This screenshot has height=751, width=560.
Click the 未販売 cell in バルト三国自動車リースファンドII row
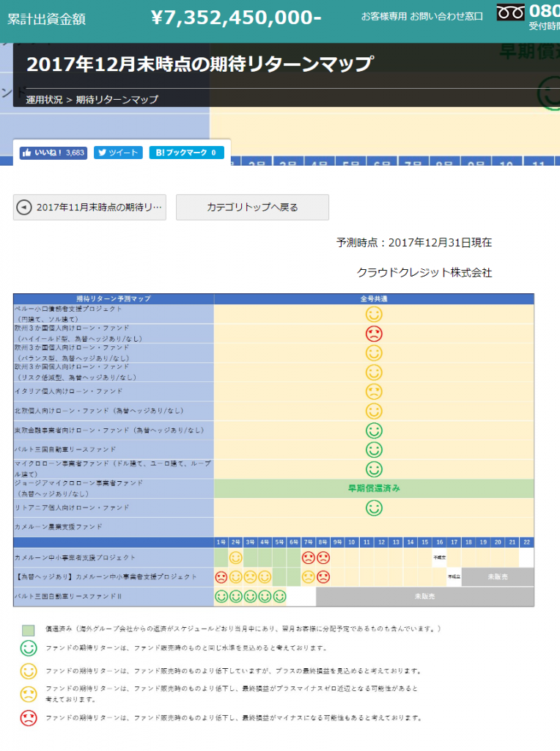(x=424, y=597)
